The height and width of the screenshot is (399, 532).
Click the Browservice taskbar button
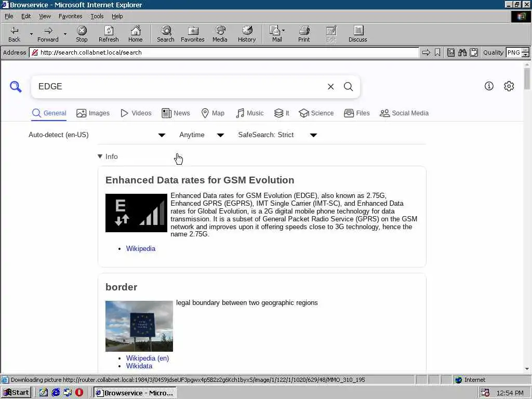(135, 393)
